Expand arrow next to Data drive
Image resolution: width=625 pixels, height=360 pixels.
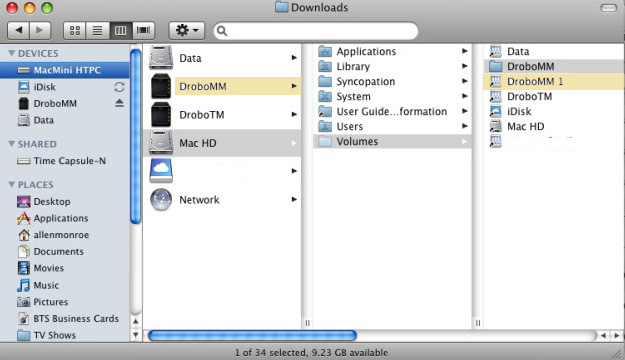coord(294,58)
